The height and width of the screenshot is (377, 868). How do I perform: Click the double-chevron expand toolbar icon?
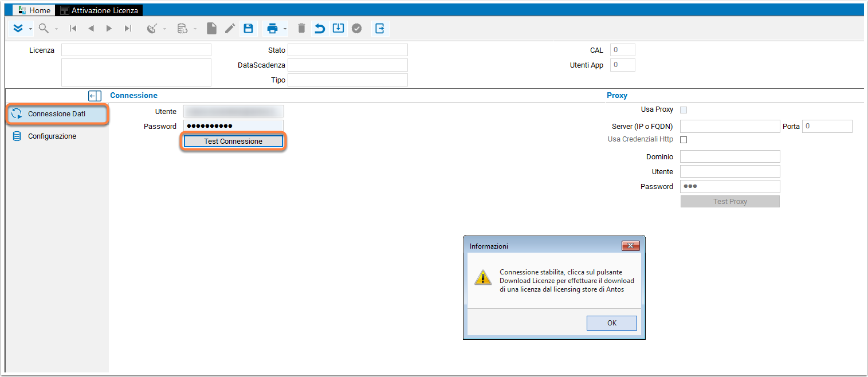point(18,28)
